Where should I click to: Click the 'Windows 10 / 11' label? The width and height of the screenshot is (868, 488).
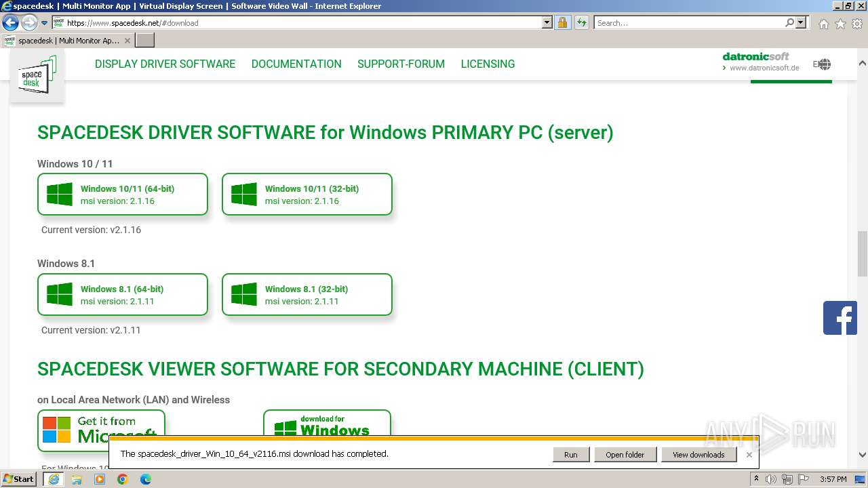coord(75,164)
